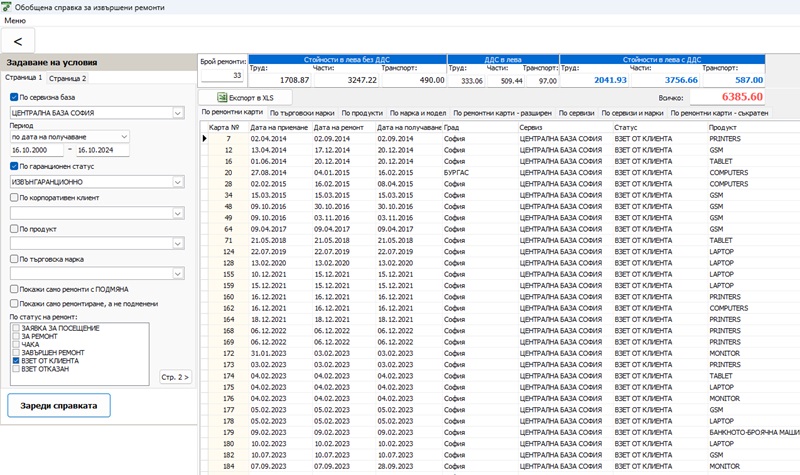
Task: Check ЧАКА status
Action: point(16,344)
